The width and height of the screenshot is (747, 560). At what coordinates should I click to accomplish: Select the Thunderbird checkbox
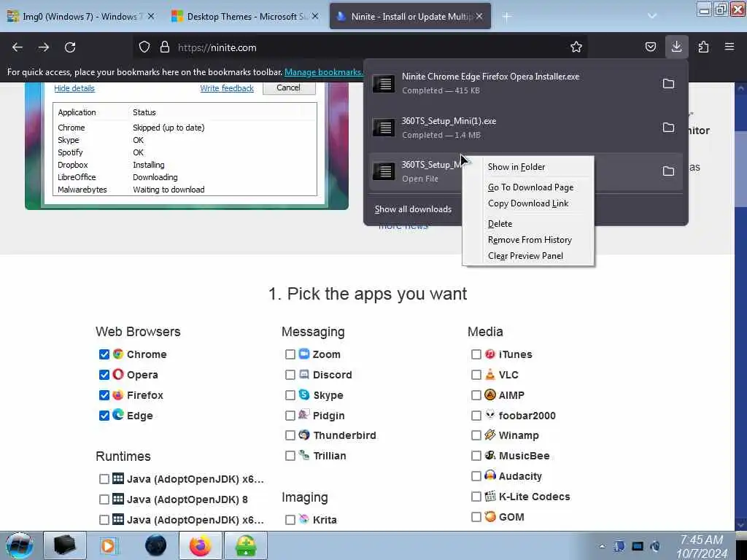coord(290,435)
